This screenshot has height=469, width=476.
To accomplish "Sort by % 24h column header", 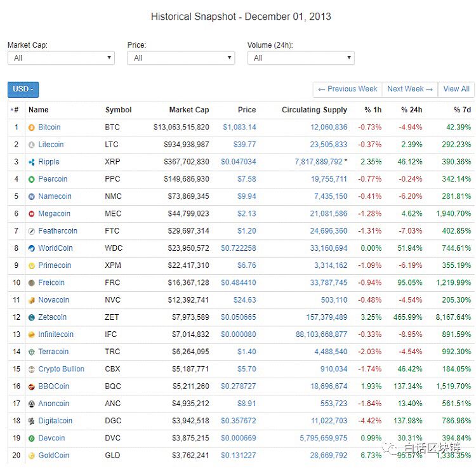I will click(x=412, y=110).
